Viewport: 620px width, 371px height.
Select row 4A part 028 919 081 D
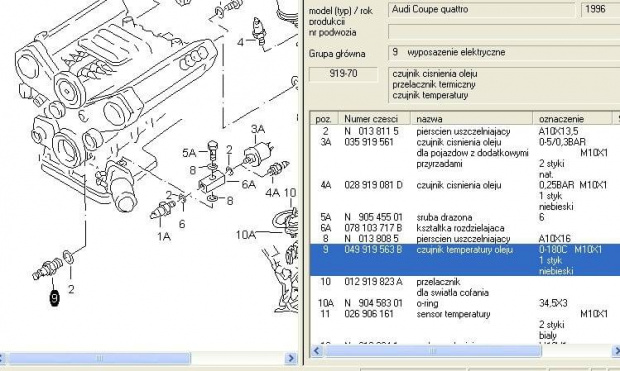pos(465,196)
